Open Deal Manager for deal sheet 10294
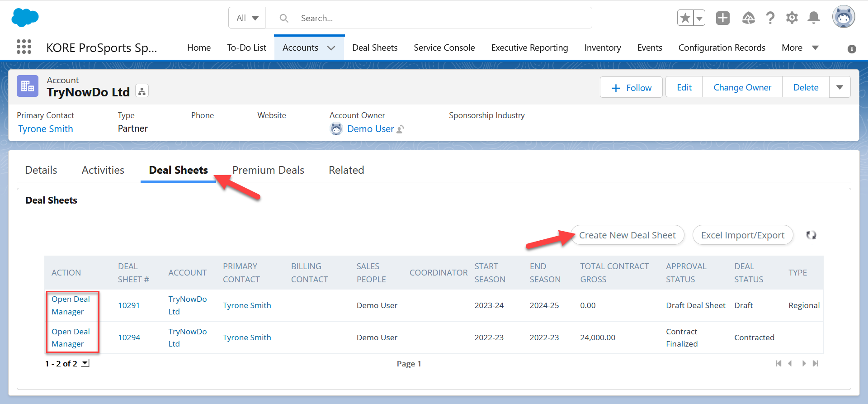Screen dimensions: 868x404 tap(71, 337)
